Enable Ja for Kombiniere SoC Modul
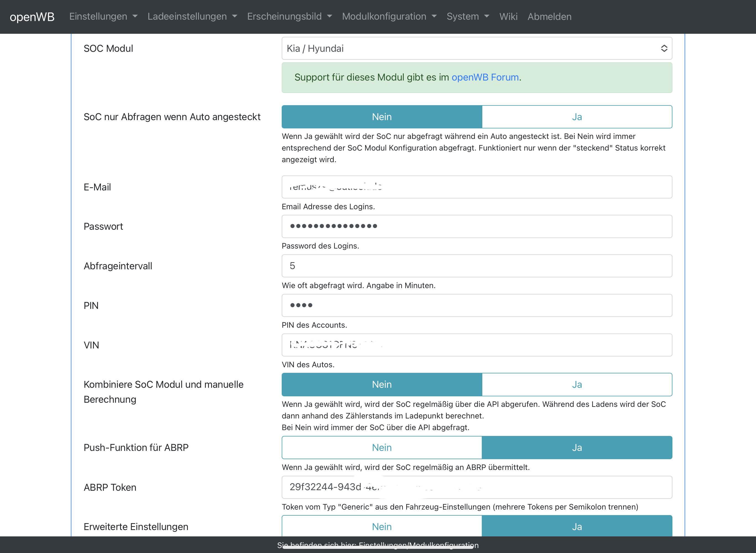This screenshot has height=553, width=756. (x=577, y=384)
